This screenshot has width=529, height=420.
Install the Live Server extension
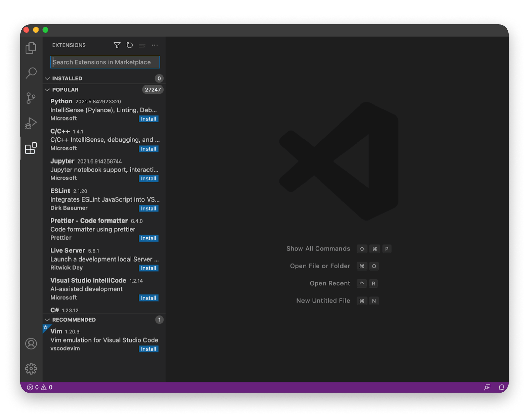149,268
